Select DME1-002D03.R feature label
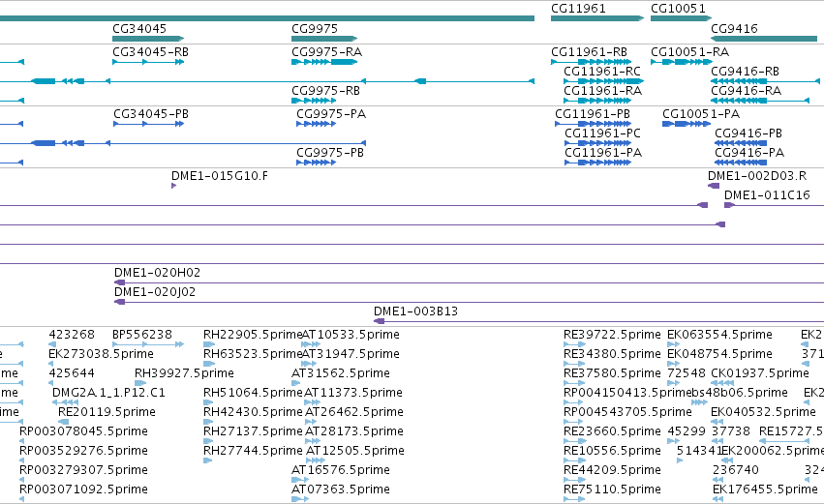 757,176
